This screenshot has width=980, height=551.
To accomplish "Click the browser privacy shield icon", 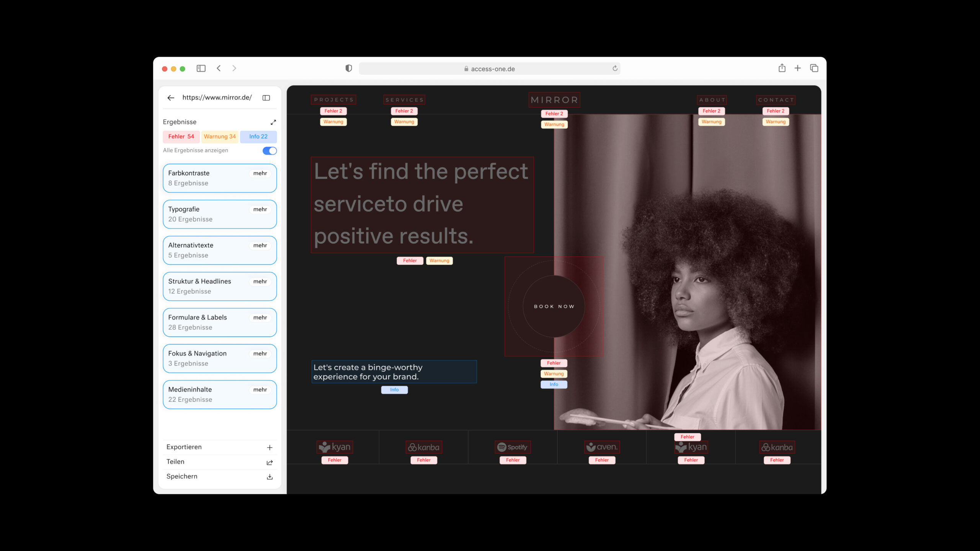I will 348,68.
